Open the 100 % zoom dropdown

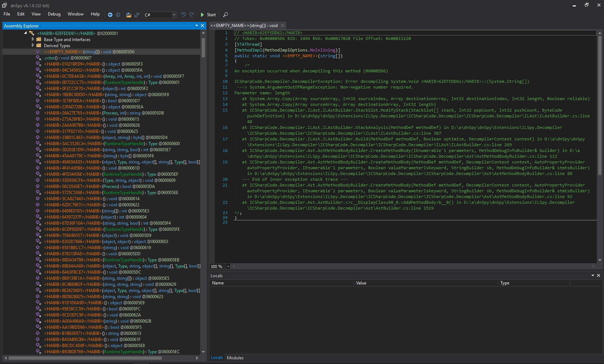coord(228,266)
